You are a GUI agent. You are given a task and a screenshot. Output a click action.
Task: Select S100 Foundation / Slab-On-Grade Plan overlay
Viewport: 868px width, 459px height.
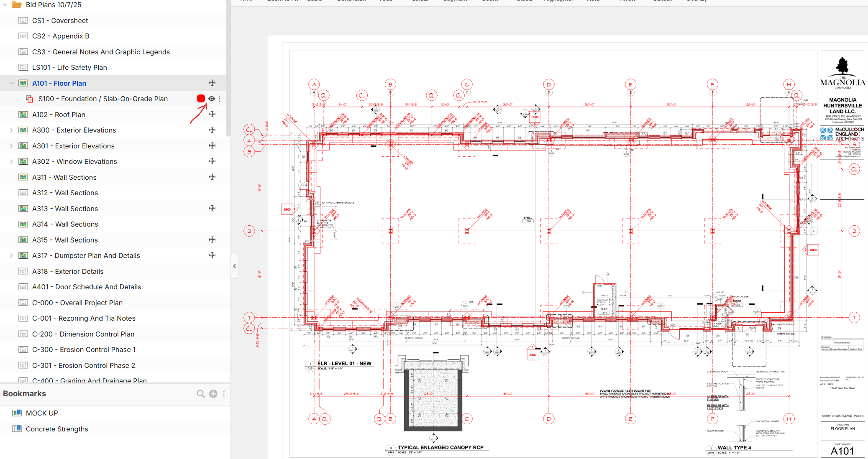103,99
